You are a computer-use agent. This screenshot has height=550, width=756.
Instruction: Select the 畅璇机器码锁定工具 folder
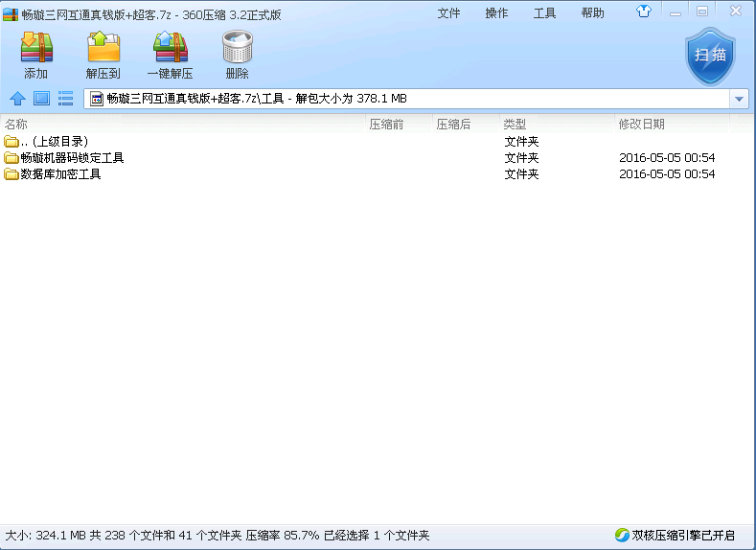point(72,158)
